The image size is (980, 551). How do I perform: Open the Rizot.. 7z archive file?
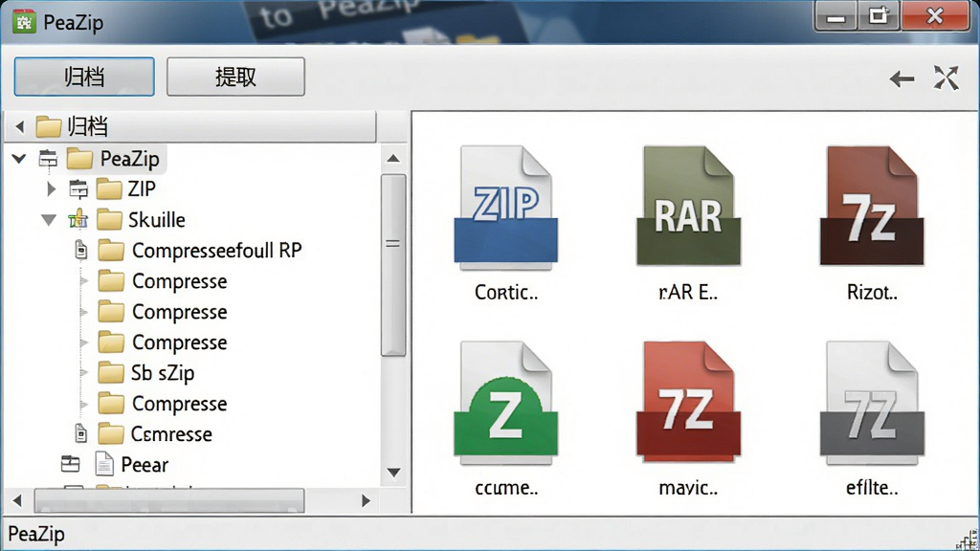[871, 207]
